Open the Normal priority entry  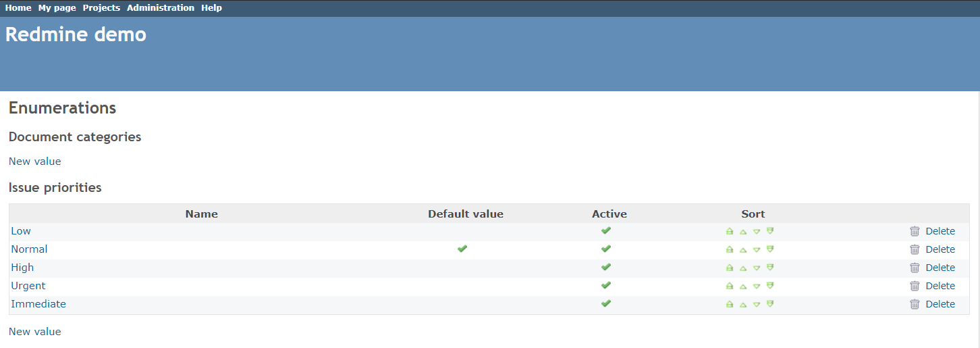coord(29,249)
